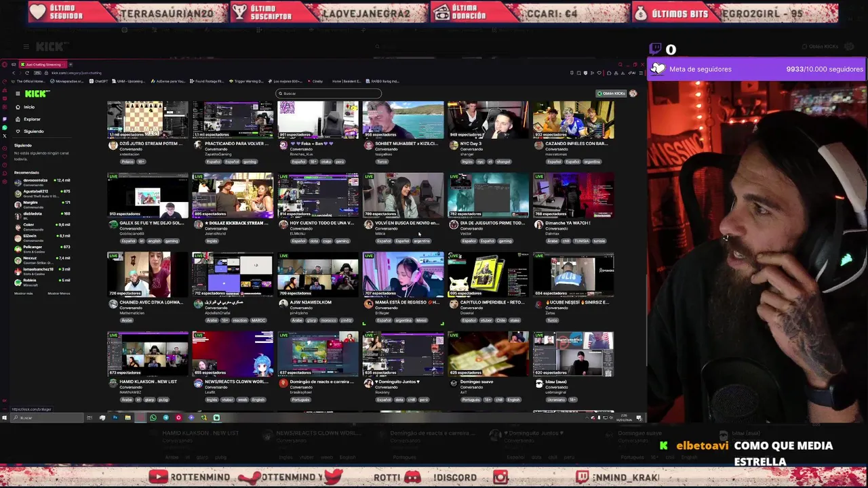Screen dimensions: 868x488
Task: Open recommended channel Agustabell212
Action: tap(42, 192)
